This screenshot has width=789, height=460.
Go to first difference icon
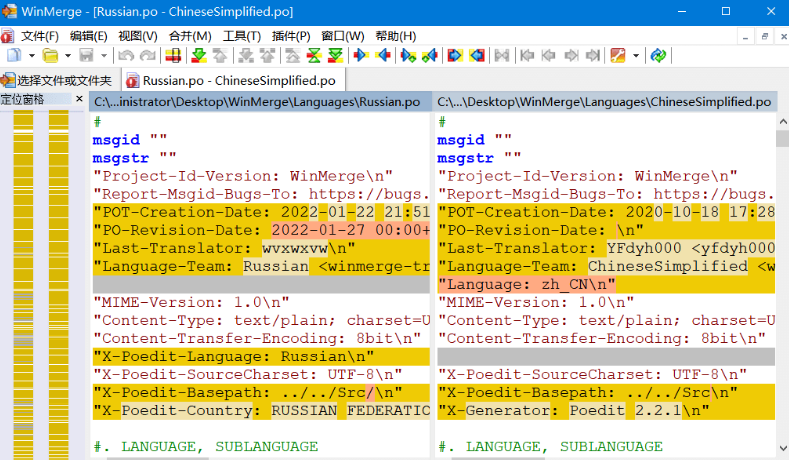pyautogui.click(x=293, y=55)
